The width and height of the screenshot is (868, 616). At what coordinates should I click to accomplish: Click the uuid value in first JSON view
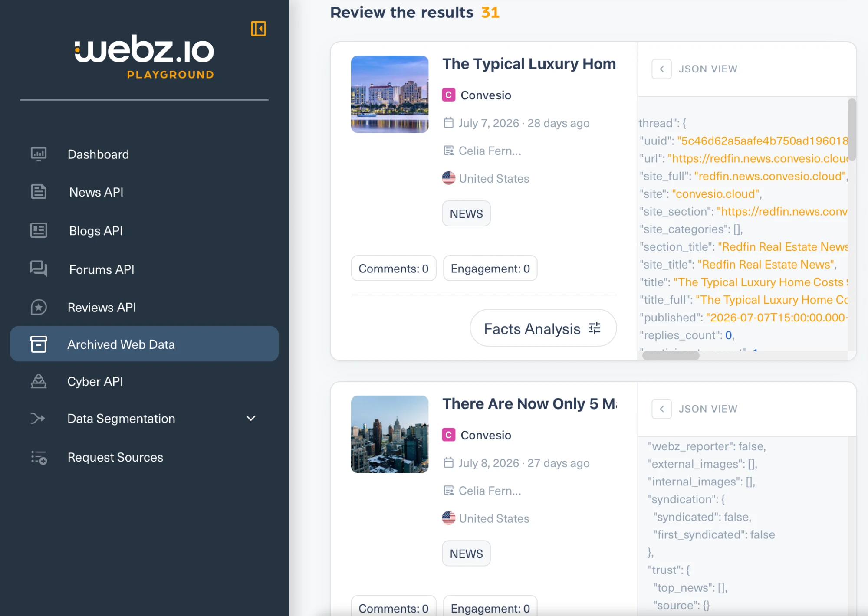point(763,141)
